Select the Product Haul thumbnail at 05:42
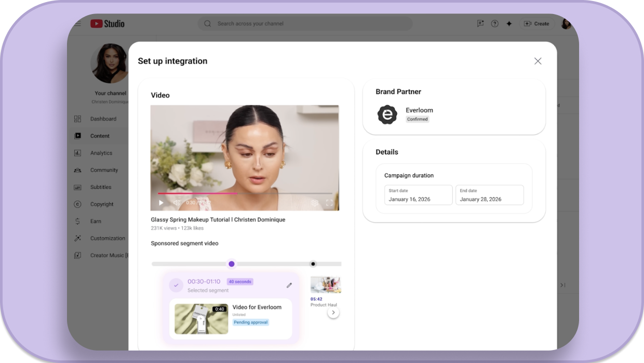Viewport: 644px width, 363px height. pos(325,285)
